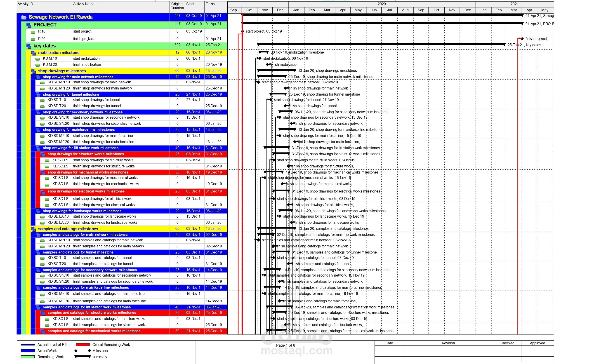Screen dimensions: 594x364
Task: Click the green Remaining Work legend swatch
Action: click(x=28, y=357)
